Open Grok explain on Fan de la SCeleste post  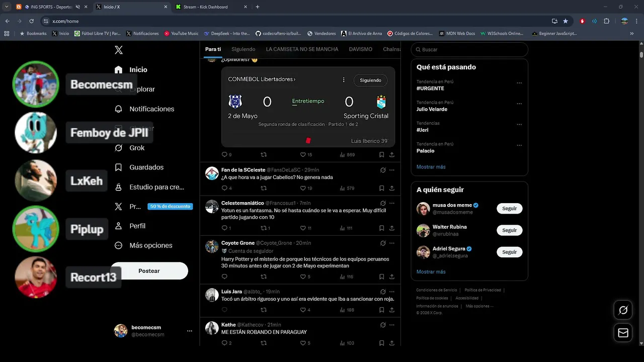[383, 170]
